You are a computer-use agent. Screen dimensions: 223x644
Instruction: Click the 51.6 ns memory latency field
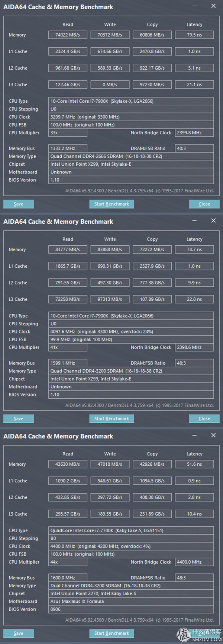click(x=194, y=464)
